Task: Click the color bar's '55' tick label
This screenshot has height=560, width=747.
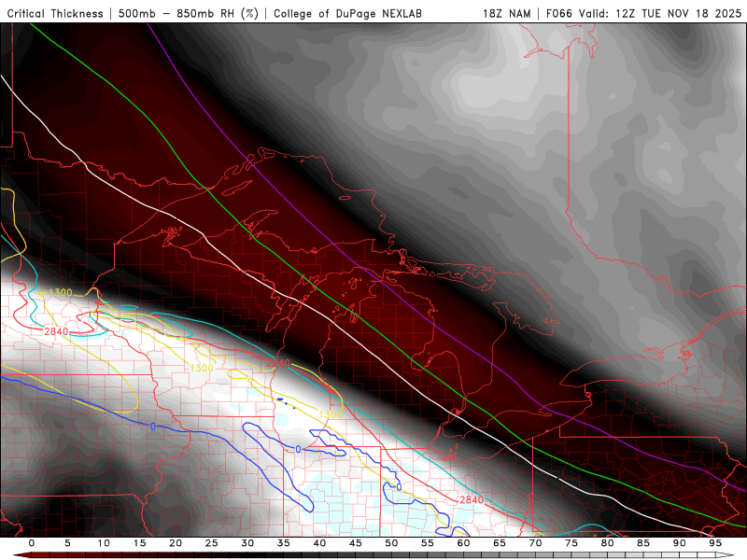Action: pos(428,543)
